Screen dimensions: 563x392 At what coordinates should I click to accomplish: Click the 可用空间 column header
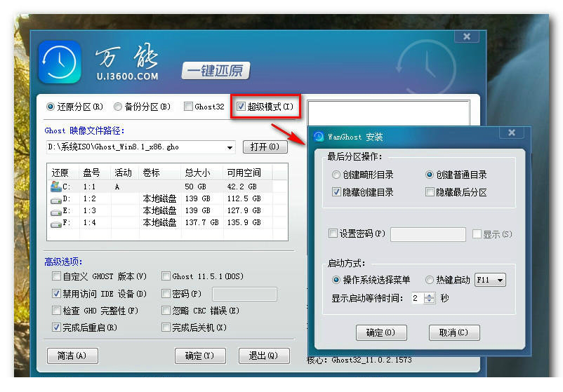coord(244,173)
